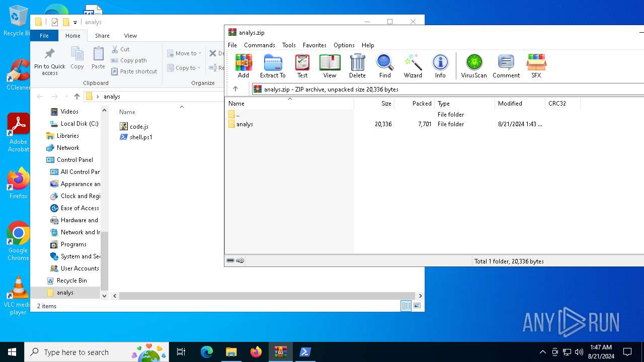Run Test on the archive
The image size is (644, 362).
[x=302, y=66]
